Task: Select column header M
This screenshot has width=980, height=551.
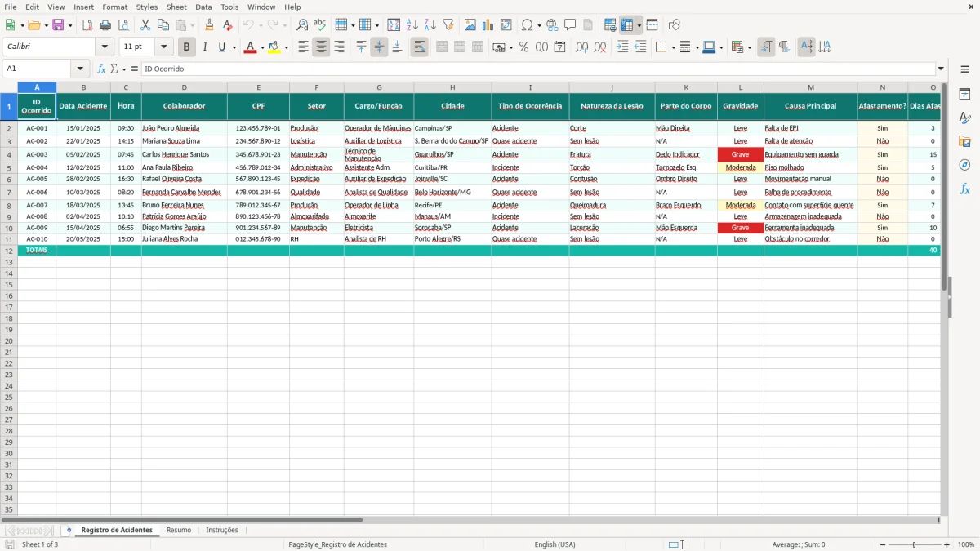Action: pyautogui.click(x=810, y=87)
